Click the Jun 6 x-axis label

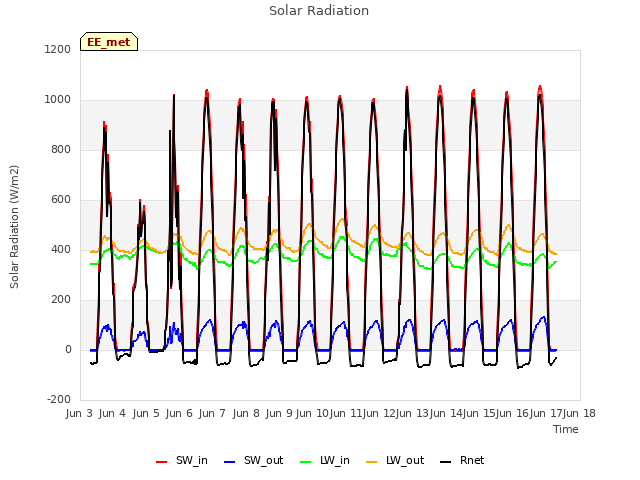(179, 413)
